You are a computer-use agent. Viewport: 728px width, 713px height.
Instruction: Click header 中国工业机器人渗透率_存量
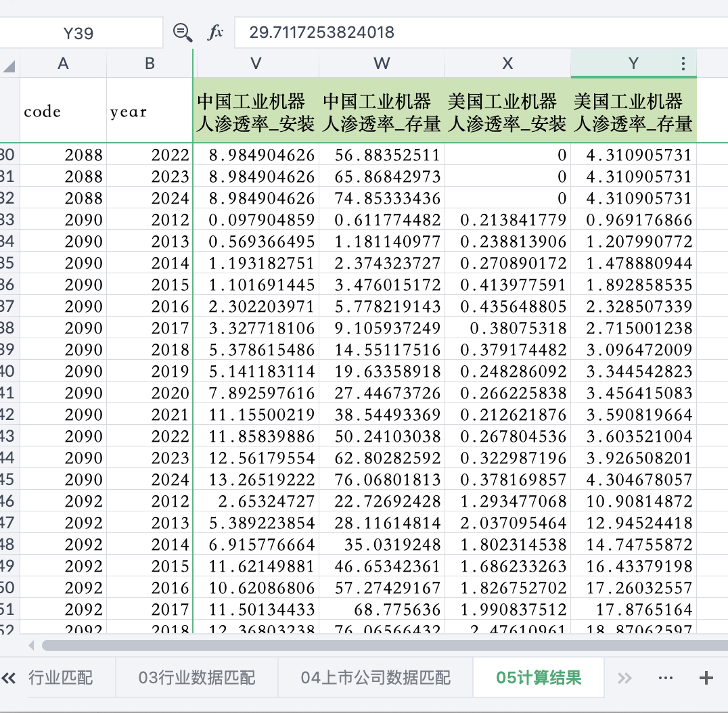click(x=382, y=110)
